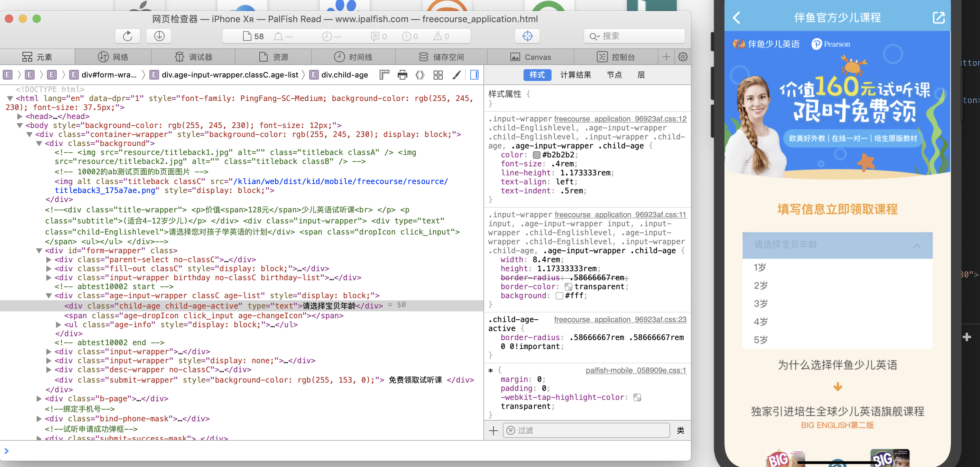The image size is (980, 467).
Task: Click share icon in phone header
Action: tap(938, 18)
